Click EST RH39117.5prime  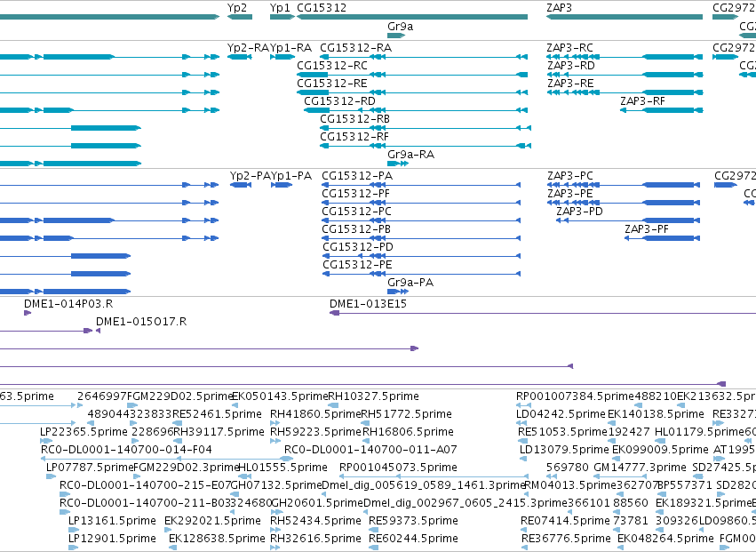178,441
